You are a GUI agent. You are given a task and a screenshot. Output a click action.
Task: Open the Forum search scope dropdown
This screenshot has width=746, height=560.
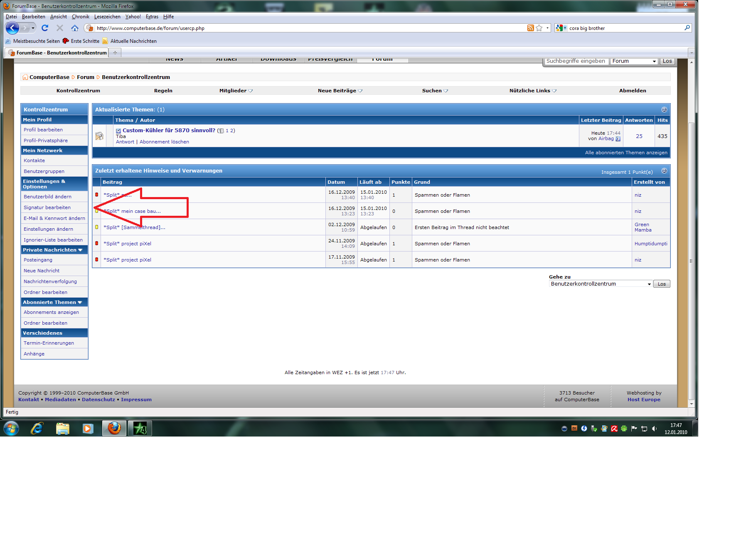634,61
